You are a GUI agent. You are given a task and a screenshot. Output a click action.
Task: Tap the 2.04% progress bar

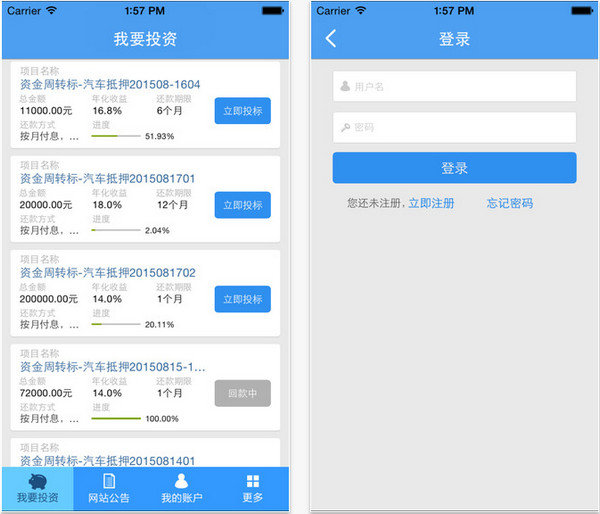pos(116,230)
